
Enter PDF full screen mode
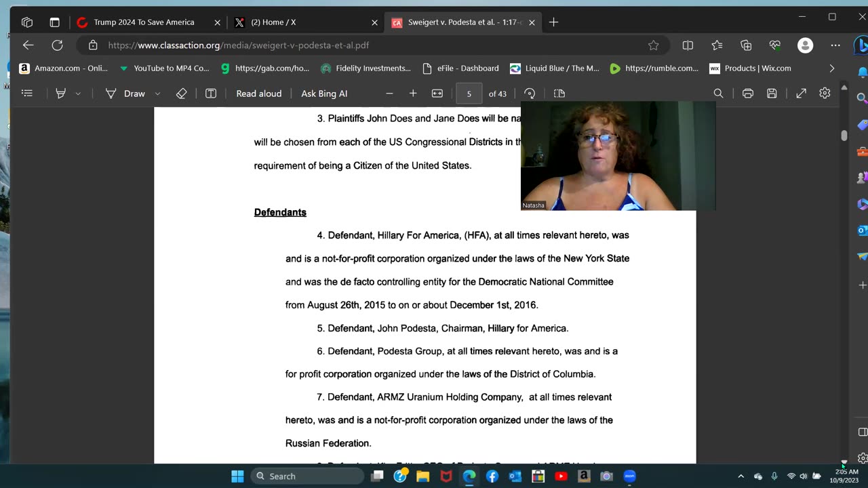(801, 94)
